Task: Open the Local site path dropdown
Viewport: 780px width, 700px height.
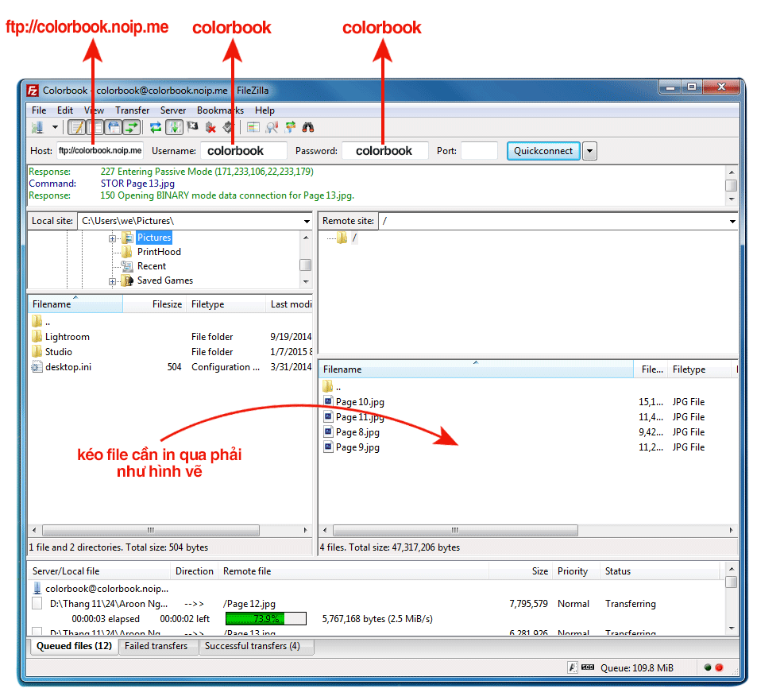Action: 307,221
